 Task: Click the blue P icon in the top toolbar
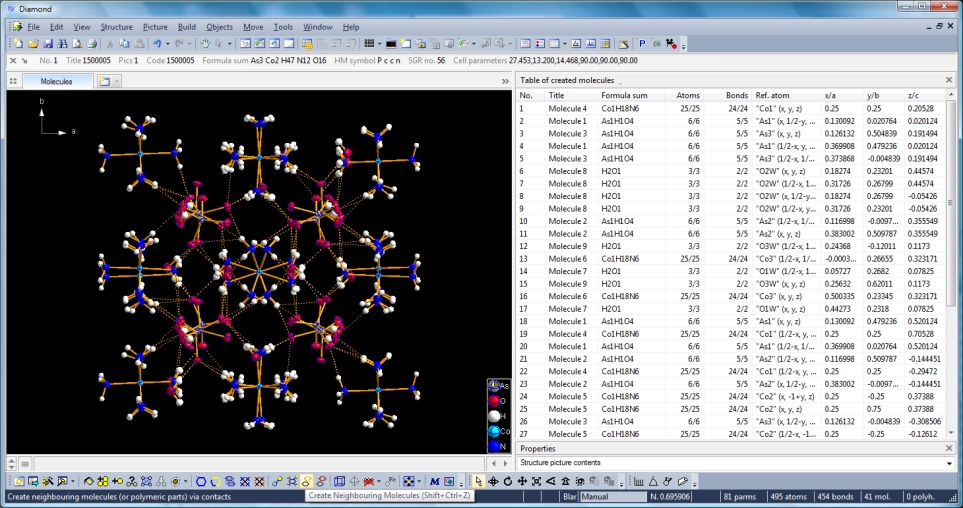[642, 44]
